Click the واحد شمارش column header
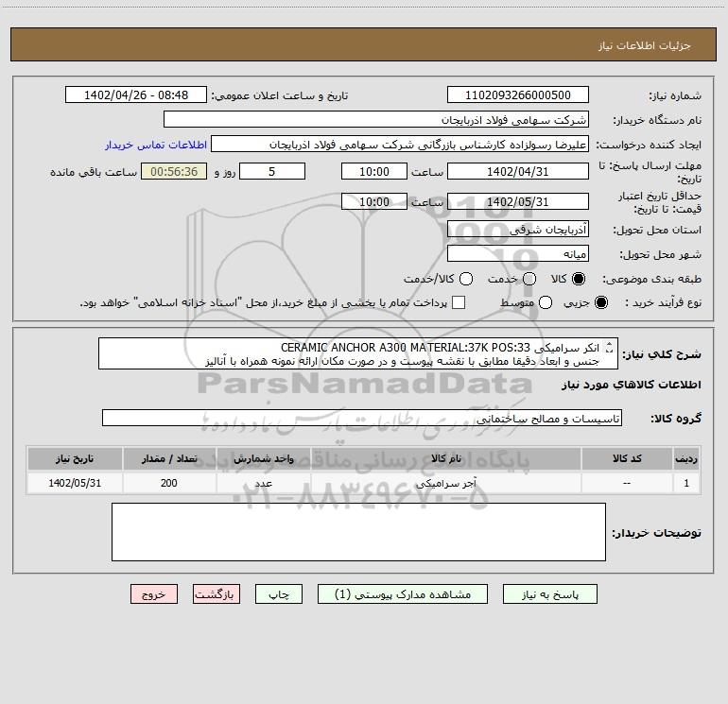Viewport: 728px width, 704px height. pos(263,459)
